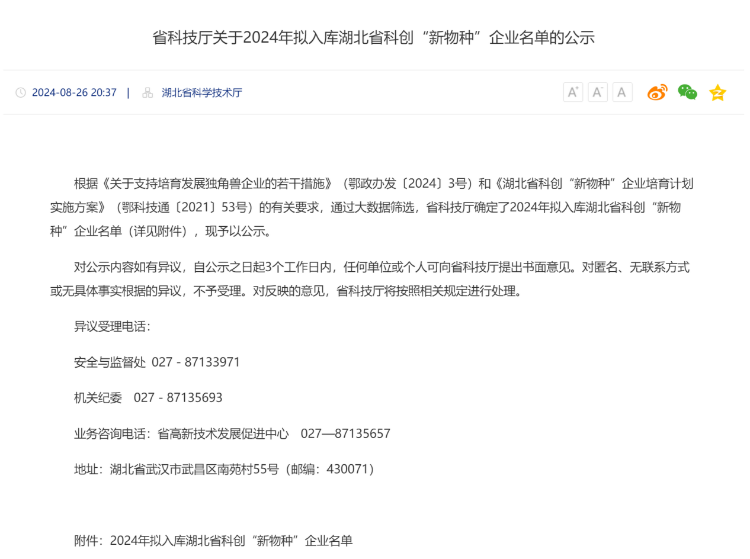Share article to QQ Zone star icon
This screenshot has width=750, height=559.
coord(717,93)
